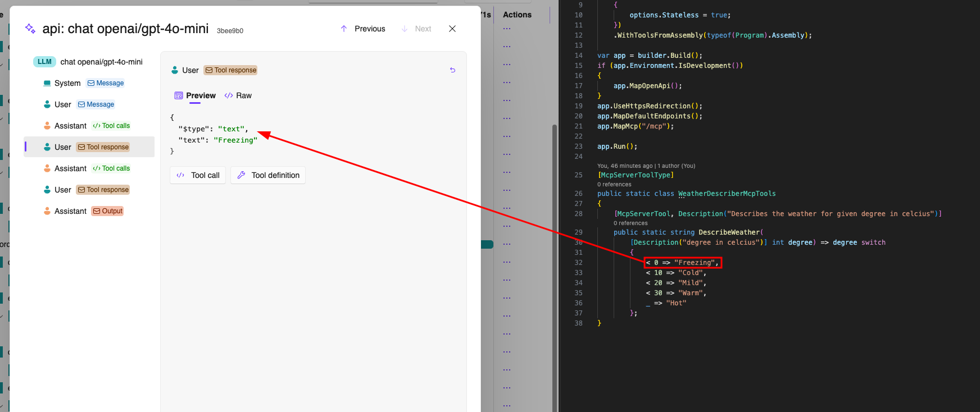Image resolution: width=980 pixels, height=412 pixels.
Task: Select the second Assistant Tool calls row
Action: (87, 168)
